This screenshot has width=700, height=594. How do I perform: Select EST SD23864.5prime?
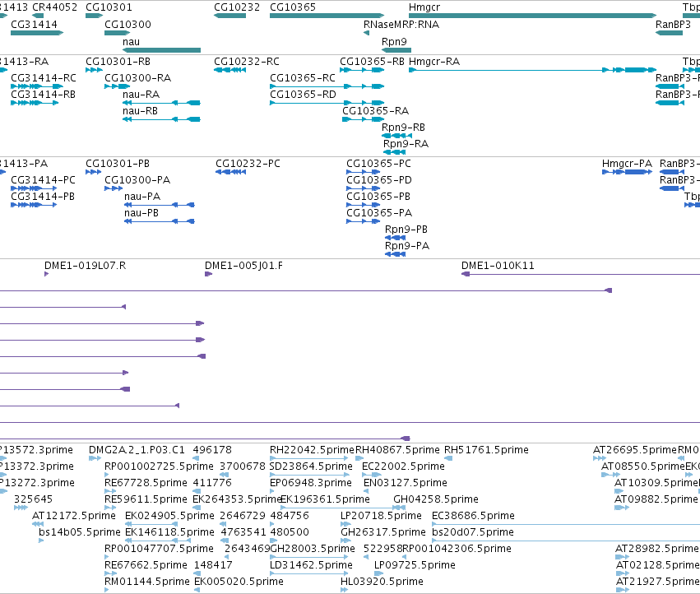311,466
